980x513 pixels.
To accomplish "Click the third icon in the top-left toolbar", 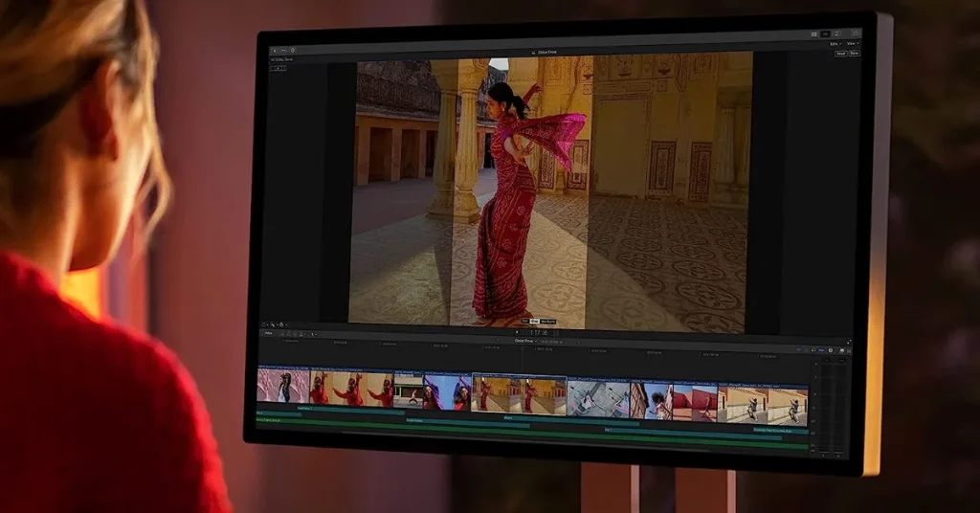I will pyautogui.click(x=293, y=50).
